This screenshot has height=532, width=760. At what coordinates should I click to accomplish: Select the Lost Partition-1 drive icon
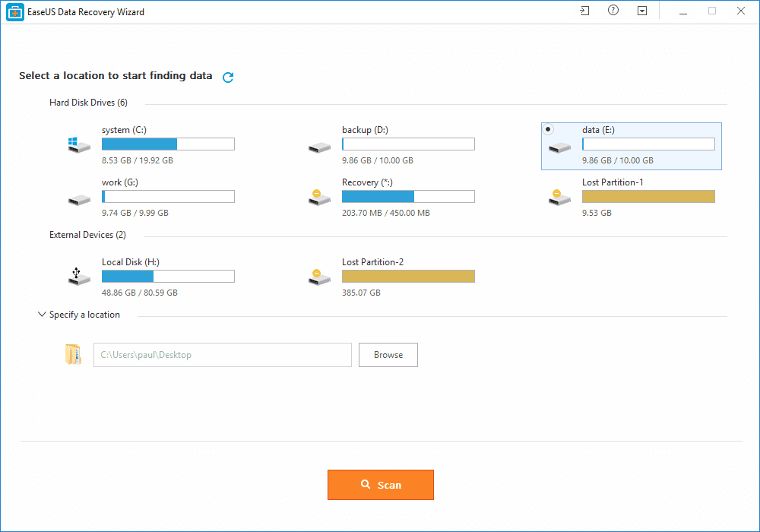click(559, 198)
